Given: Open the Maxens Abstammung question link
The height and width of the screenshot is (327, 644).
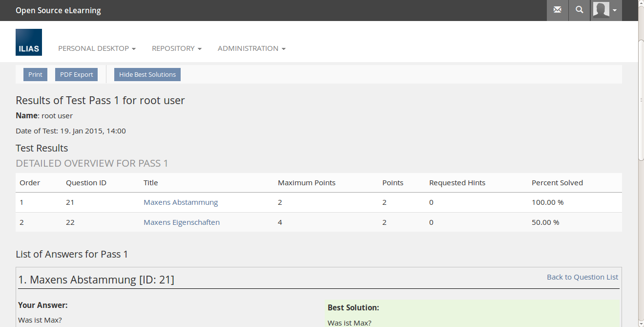Looking at the screenshot, I should tap(181, 202).
